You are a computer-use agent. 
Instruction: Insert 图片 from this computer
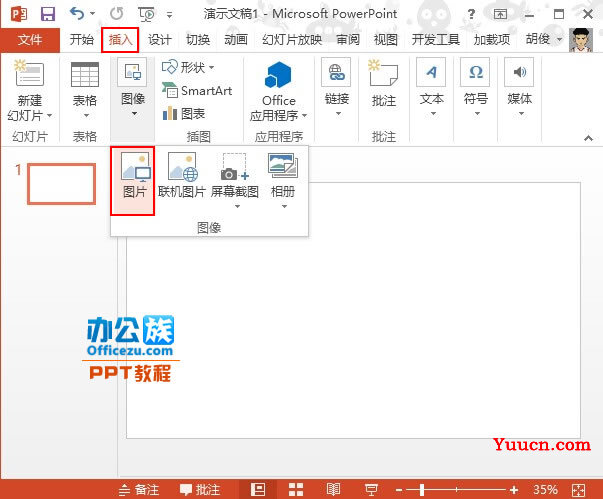[133, 180]
